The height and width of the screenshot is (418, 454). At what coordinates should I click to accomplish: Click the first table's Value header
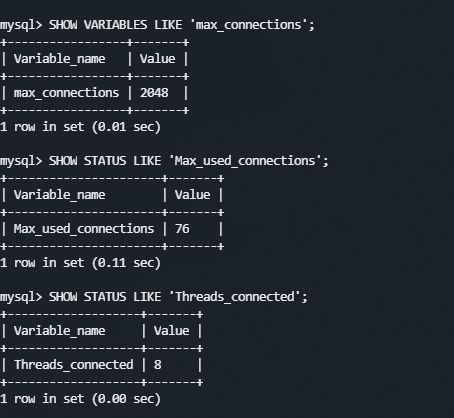click(x=157, y=59)
